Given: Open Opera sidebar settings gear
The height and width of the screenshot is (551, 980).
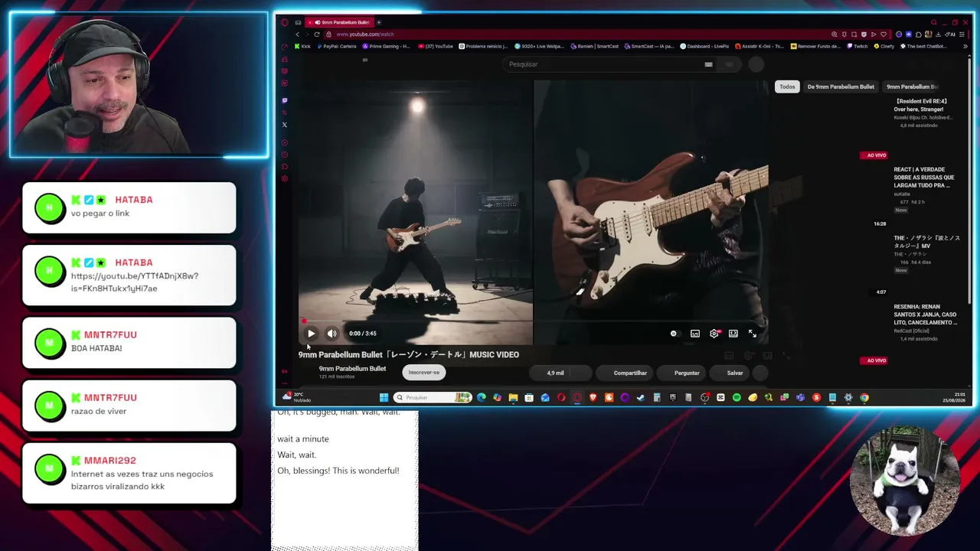Looking at the screenshot, I should (285, 179).
